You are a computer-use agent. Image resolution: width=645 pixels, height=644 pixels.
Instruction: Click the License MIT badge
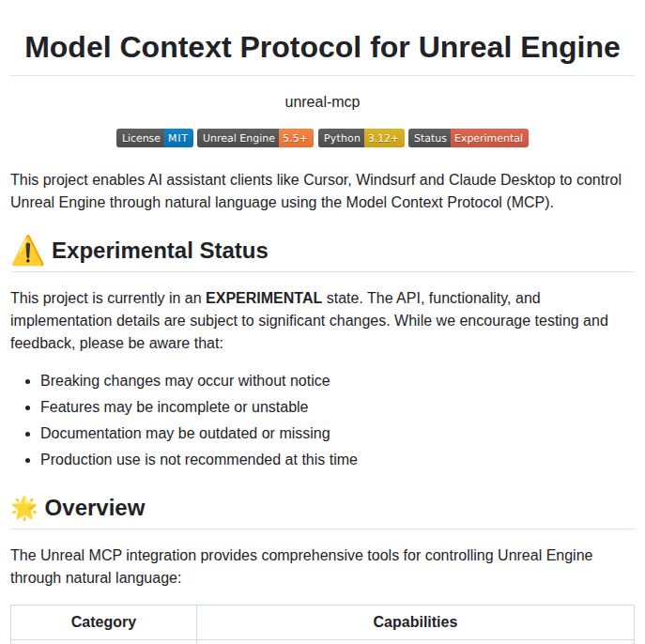tap(155, 138)
